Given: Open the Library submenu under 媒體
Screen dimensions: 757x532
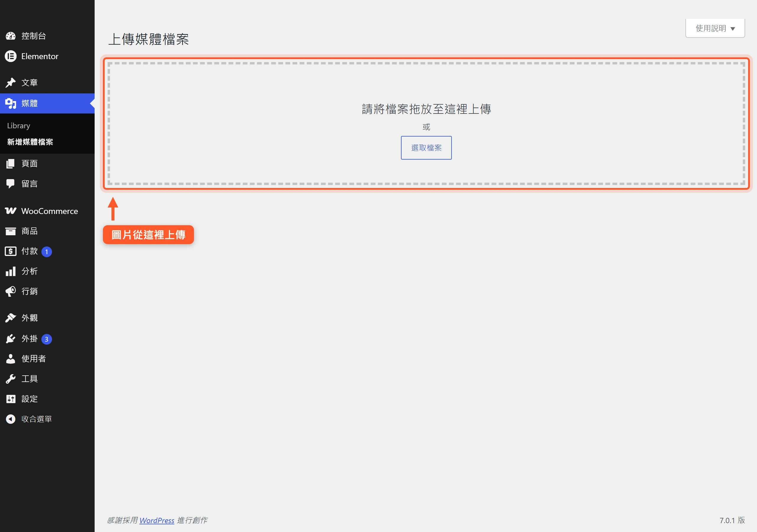Looking at the screenshot, I should 18,126.
